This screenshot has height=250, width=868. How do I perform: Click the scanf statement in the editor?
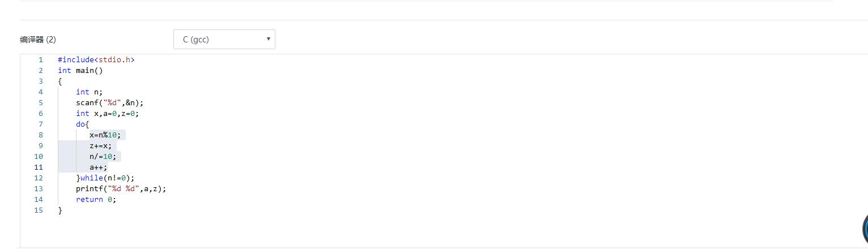(x=109, y=103)
